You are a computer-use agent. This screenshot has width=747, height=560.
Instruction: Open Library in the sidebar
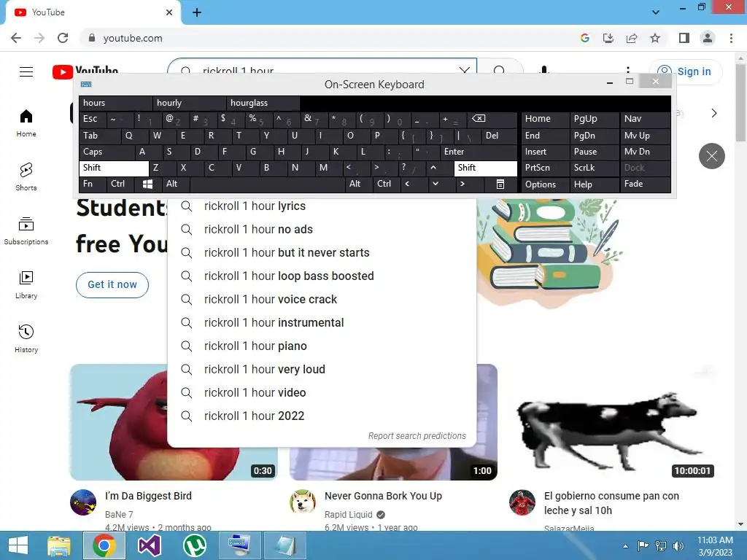26,285
